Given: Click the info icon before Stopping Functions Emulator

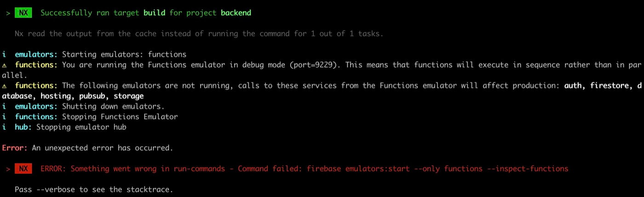Looking at the screenshot, I should [4, 117].
